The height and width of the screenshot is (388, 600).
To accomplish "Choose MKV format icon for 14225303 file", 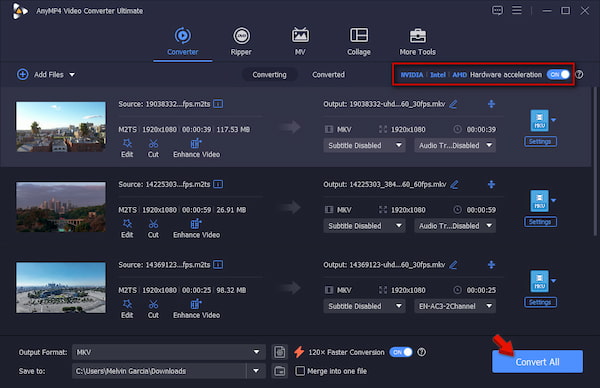I will pos(539,201).
